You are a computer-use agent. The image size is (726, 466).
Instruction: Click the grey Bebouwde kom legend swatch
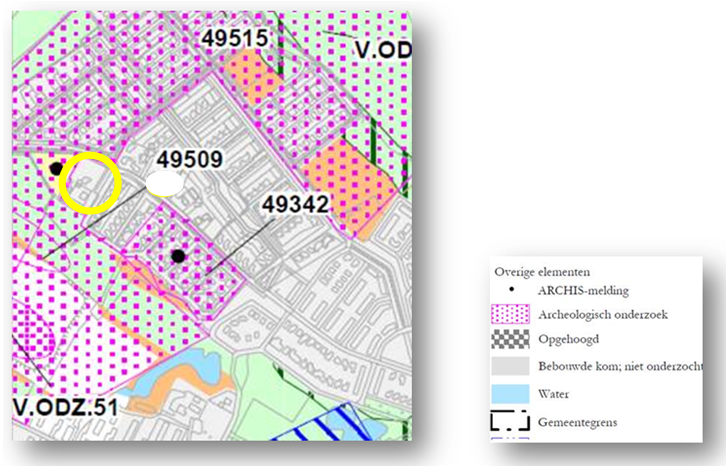pos(510,366)
